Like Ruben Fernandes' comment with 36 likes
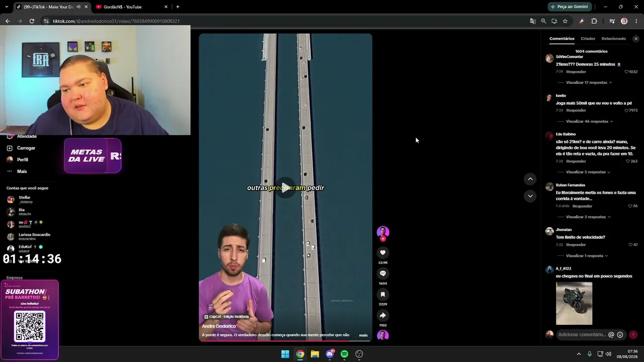644x362 pixels. point(630,206)
